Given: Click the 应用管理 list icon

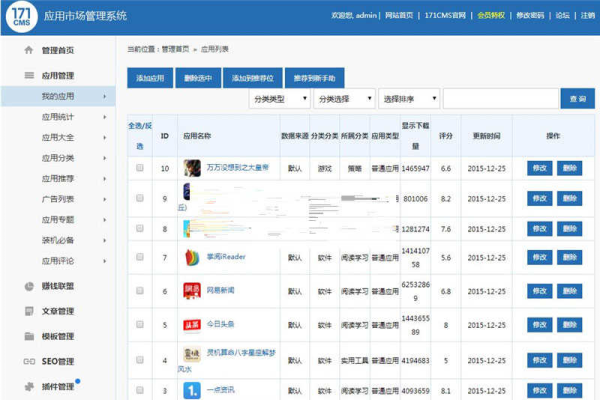Looking at the screenshot, I should click(x=29, y=75).
